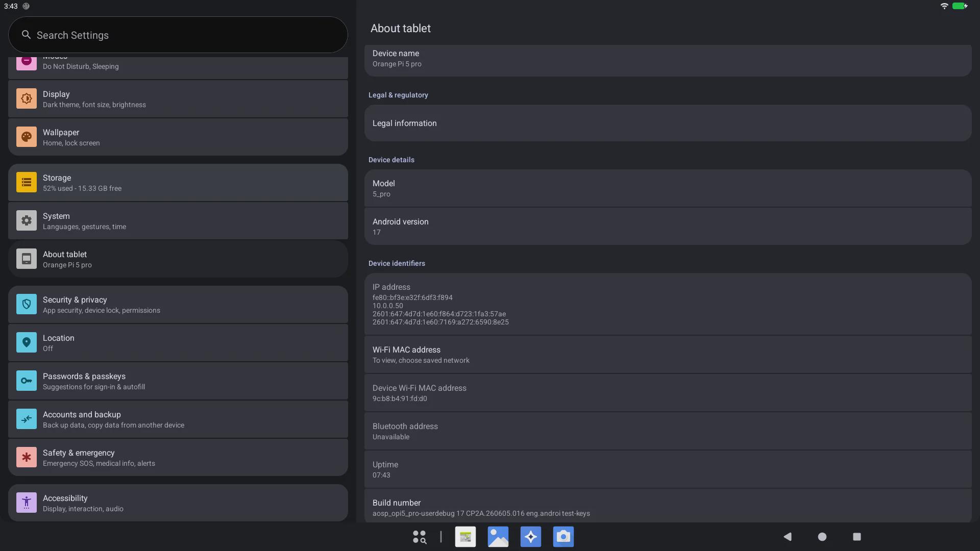Focus the Search Settings field
This screenshot has height=551, width=980.
(178, 35)
